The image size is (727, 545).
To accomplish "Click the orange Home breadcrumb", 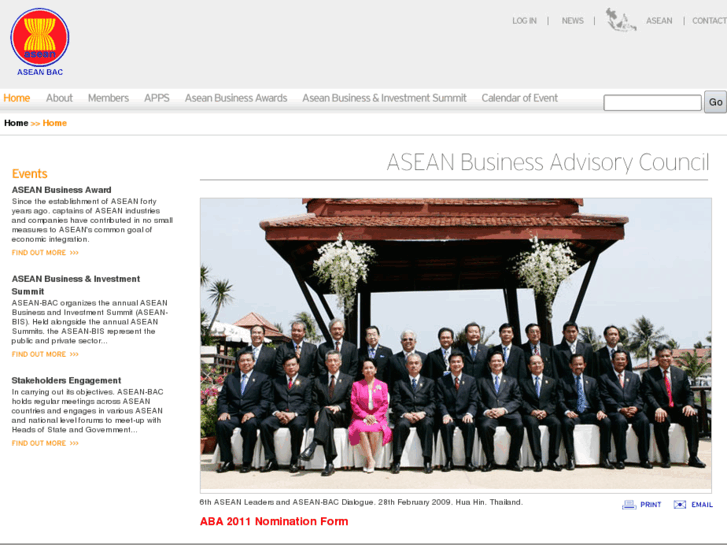I will point(55,123).
